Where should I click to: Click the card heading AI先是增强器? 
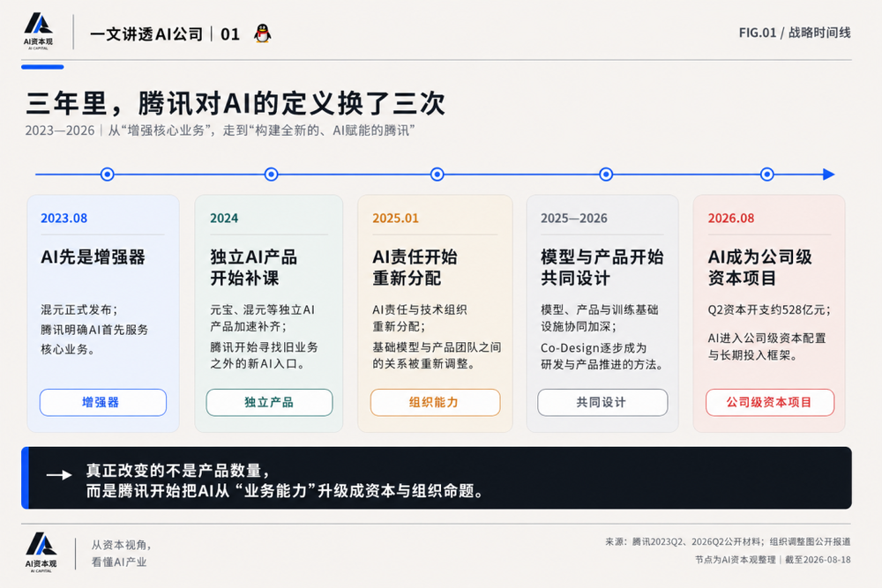pos(93,257)
